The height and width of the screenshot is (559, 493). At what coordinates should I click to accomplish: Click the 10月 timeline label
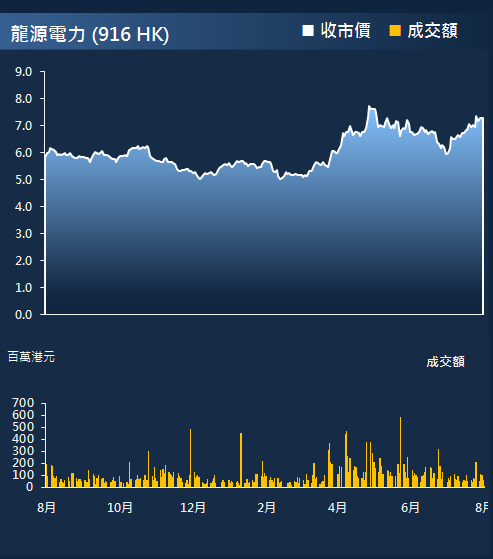point(120,507)
